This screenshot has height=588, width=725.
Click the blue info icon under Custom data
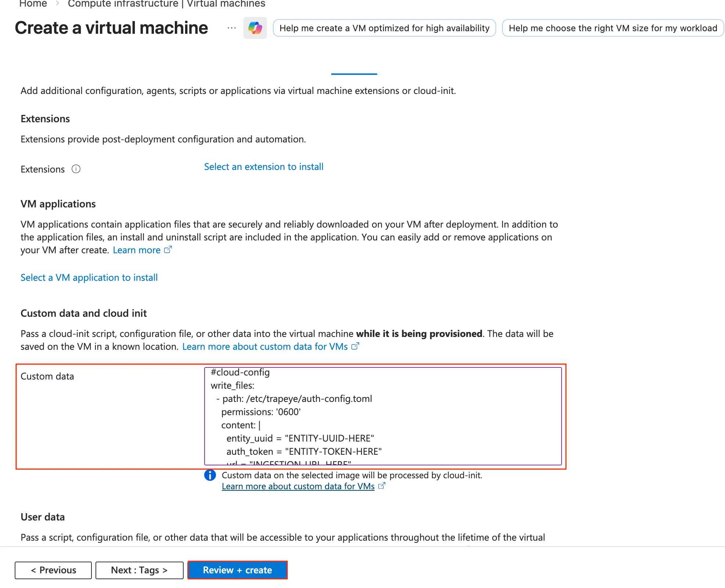click(x=210, y=475)
